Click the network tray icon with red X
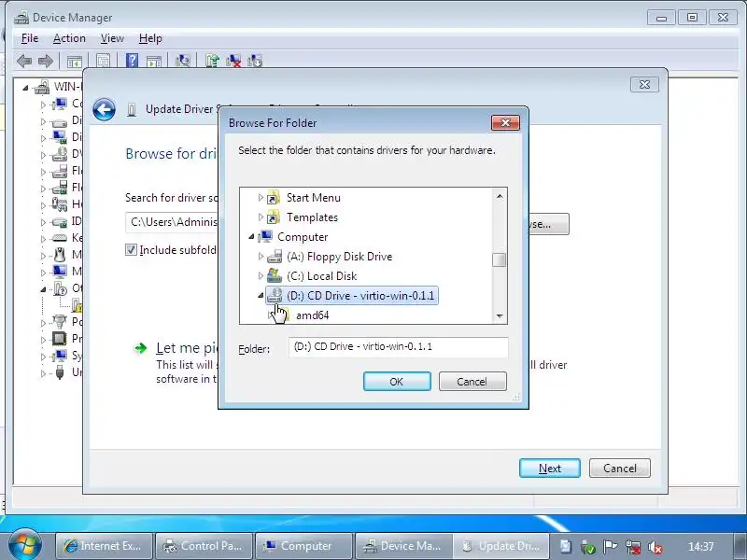 point(633,547)
